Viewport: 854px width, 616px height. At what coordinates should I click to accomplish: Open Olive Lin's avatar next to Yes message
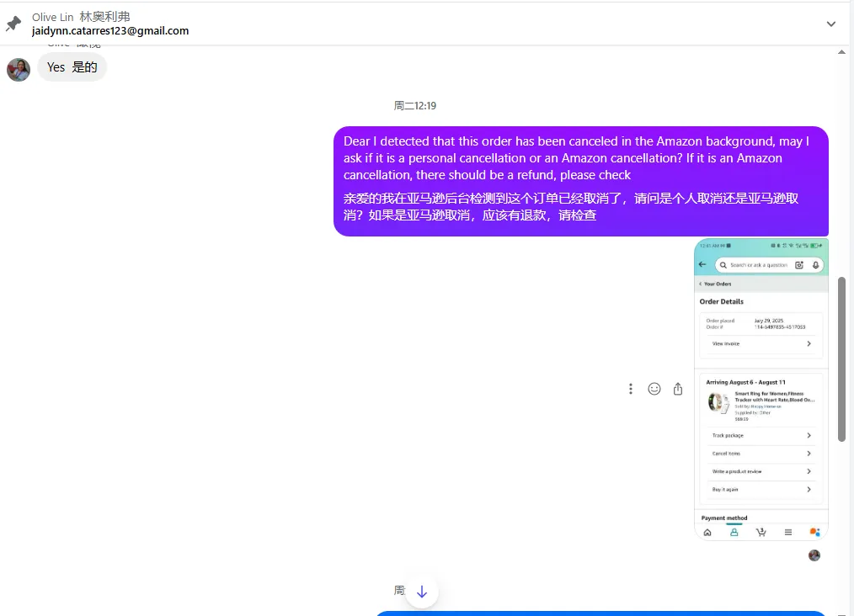(x=19, y=70)
